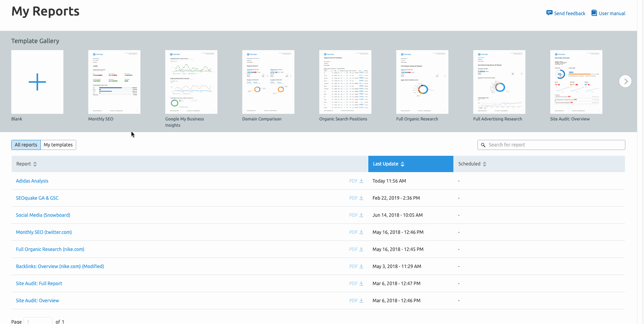The image size is (644, 324).
Task: Select the Site Audit: Overview template thumbnail
Action: click(576, 82)
